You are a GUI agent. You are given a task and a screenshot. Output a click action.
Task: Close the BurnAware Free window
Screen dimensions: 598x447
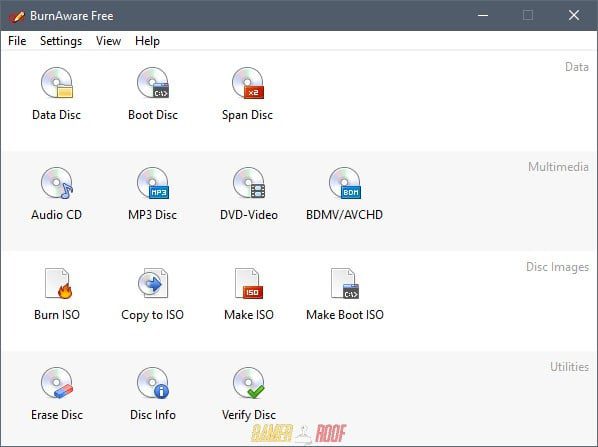pyautogui.click(x=574, y=15)
